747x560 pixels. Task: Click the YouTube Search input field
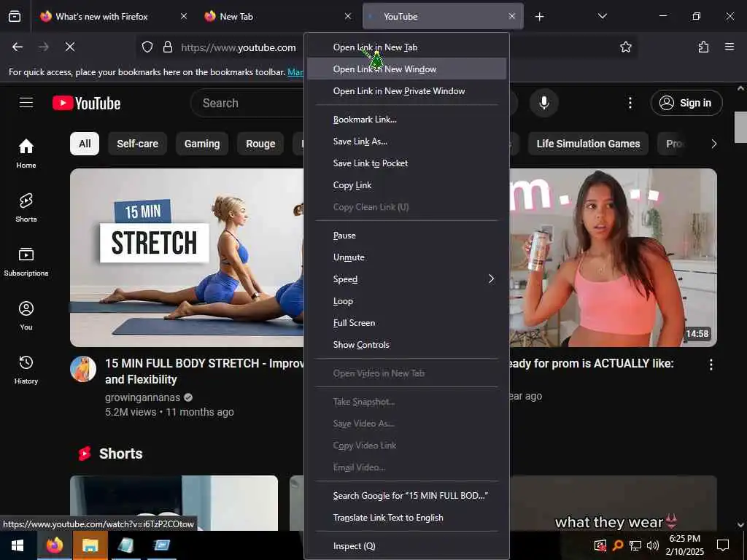248,103
